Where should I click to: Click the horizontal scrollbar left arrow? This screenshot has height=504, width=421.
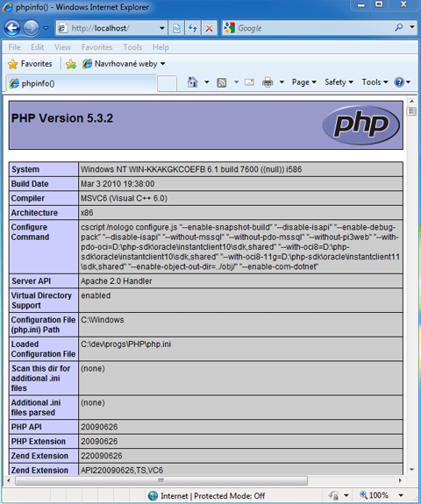point(9,480)
